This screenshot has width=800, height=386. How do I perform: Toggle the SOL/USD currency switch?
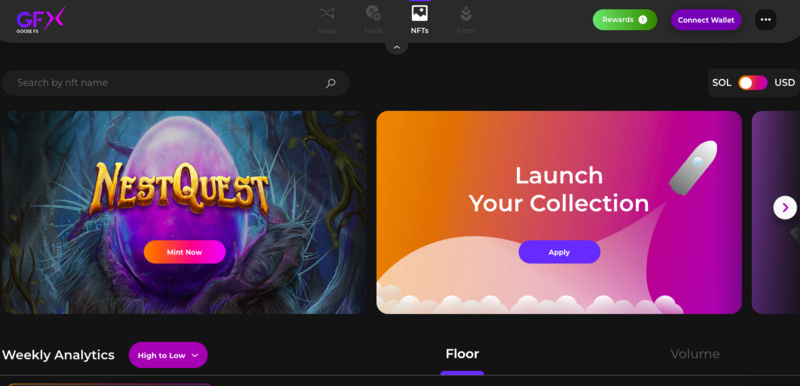(x=753, y=83)
